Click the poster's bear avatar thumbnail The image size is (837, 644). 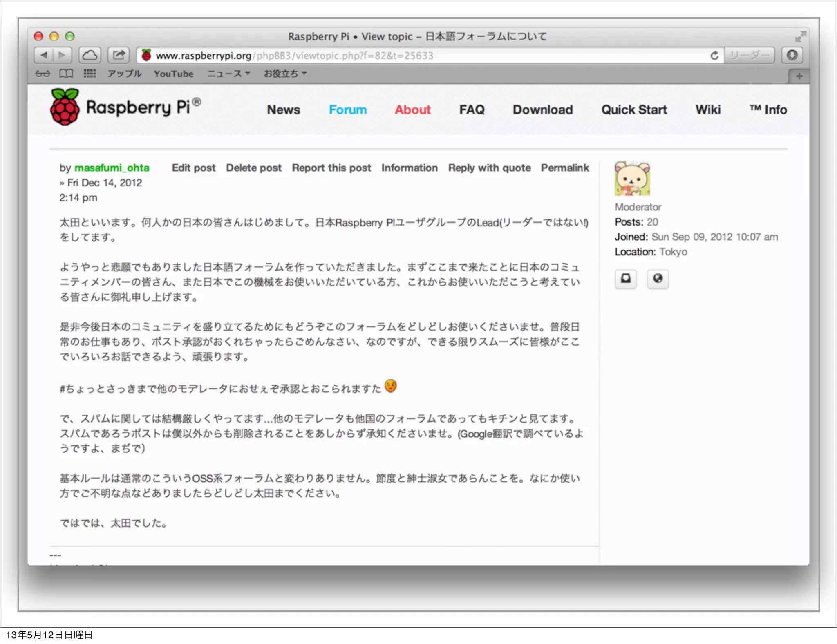pyautogui.click(x=632, y=179)
